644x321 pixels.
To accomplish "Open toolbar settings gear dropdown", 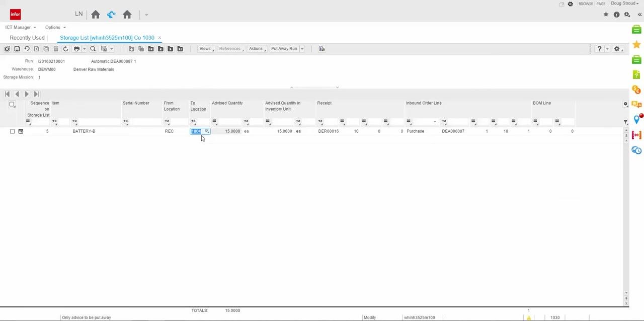I will pyautogui.click(x=618, y=49).
